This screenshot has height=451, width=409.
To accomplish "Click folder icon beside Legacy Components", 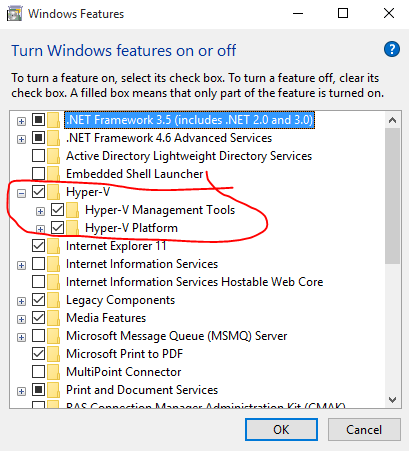I will click(53, 300).
